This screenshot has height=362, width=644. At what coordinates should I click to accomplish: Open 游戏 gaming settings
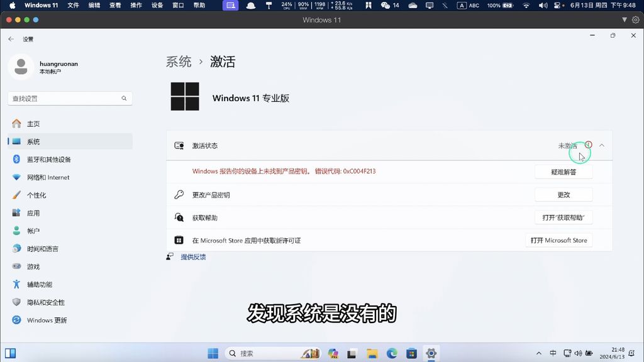(x=70, y=266)
